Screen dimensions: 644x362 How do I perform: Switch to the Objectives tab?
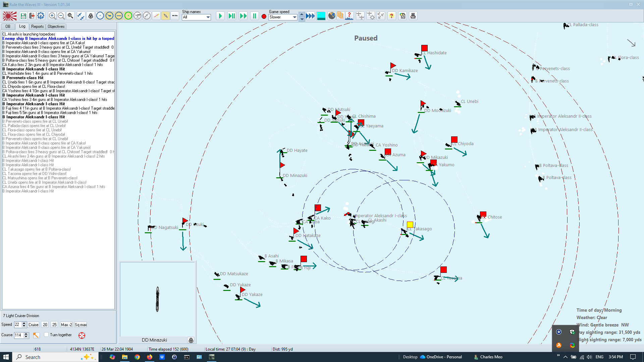pos(56,26)
